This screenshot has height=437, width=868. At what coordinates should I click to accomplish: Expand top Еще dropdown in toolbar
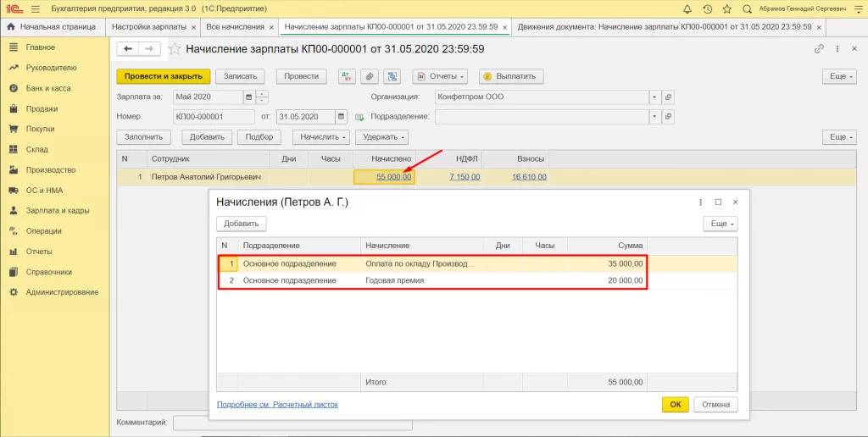pyautogui.click(x=840, y=76)
